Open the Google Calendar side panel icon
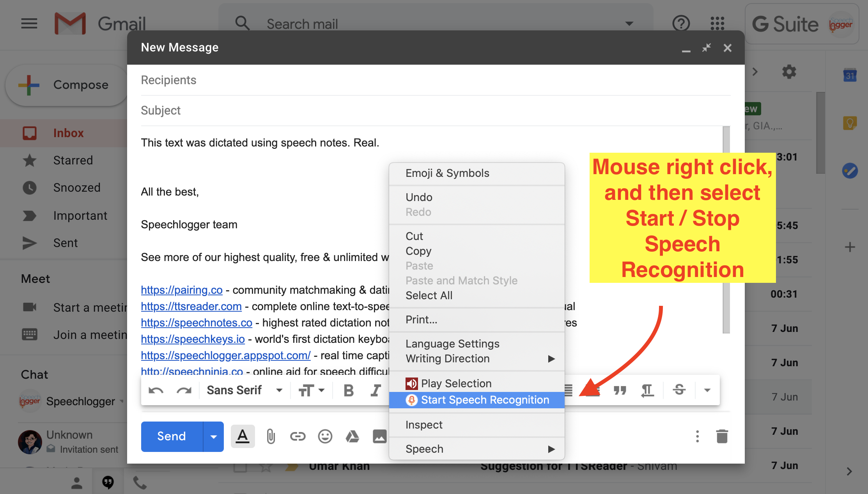 click(850, 74)
